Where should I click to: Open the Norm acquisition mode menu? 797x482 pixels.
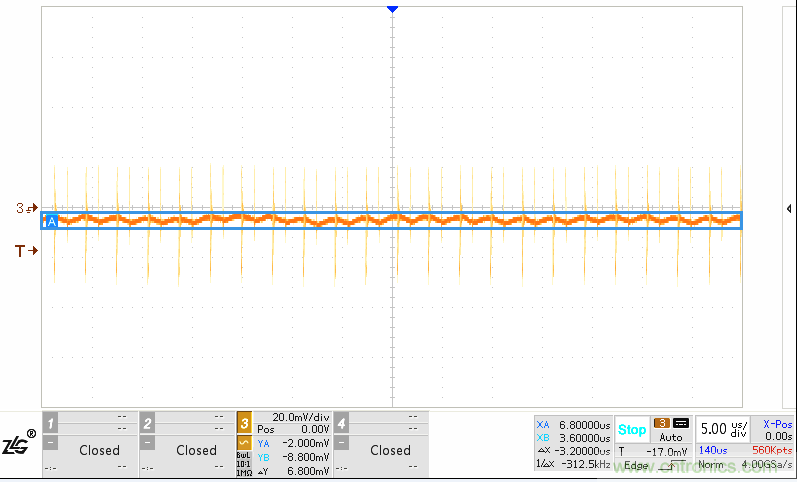coord(710,466)
